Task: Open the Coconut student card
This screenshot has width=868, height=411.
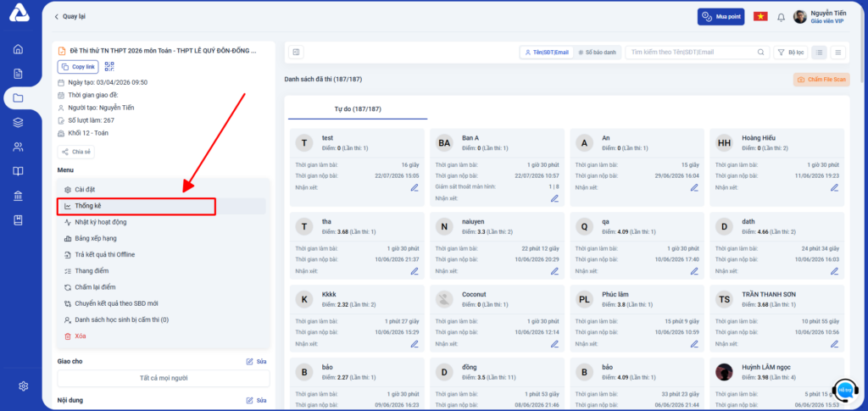Action: point(497,319)
